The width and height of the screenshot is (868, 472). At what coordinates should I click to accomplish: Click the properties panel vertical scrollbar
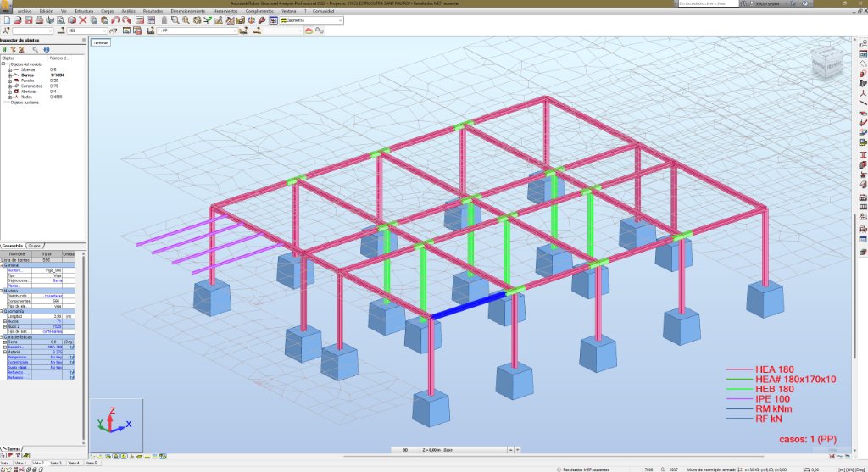pyautogui.click(x=84, y=348)
